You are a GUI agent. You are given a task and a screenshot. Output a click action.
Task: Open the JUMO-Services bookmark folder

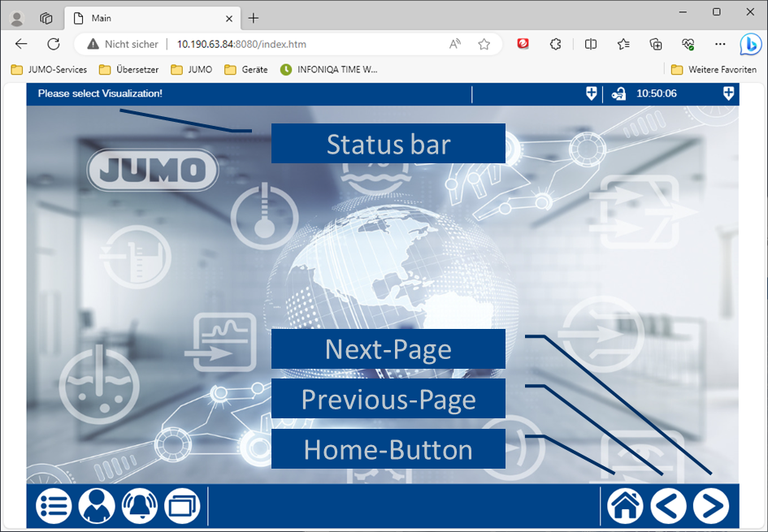point(50,70)
